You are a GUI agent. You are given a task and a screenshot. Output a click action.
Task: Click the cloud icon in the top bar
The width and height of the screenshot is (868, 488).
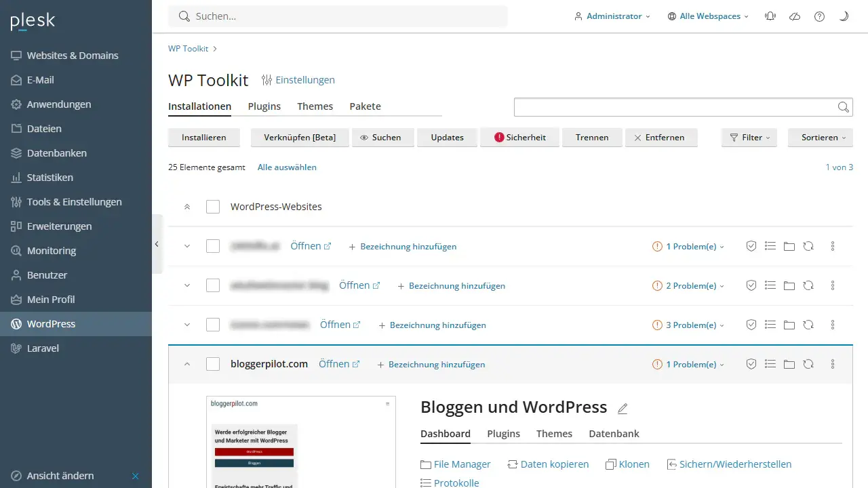pyautogui.click(x=795, y=16)
